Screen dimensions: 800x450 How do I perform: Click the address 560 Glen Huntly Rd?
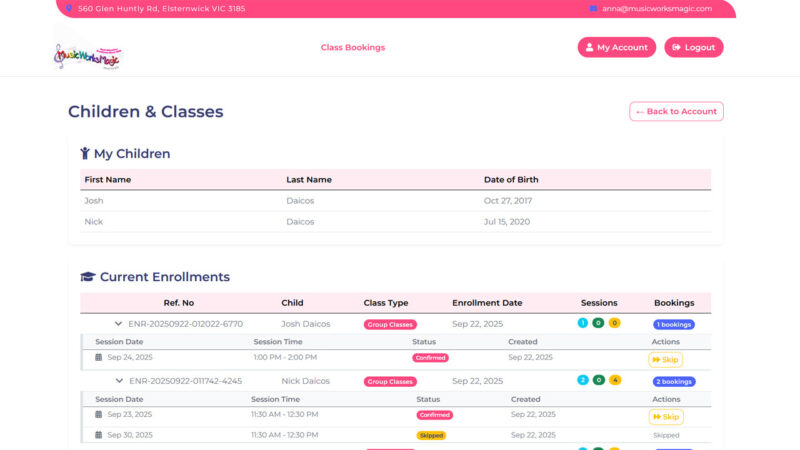pos(161,8)
